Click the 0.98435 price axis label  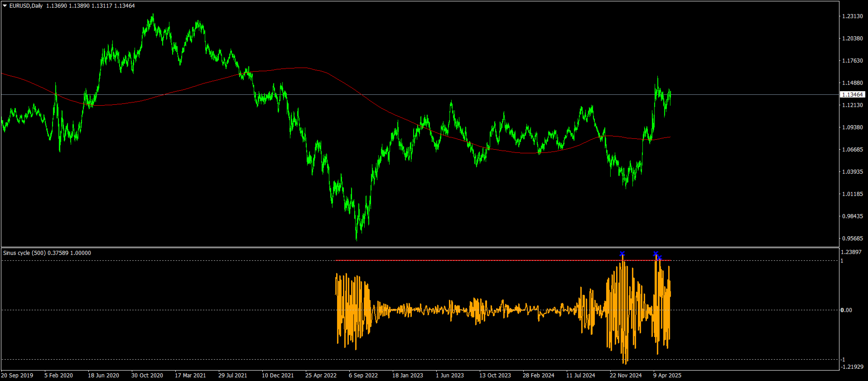pos(852,216)
